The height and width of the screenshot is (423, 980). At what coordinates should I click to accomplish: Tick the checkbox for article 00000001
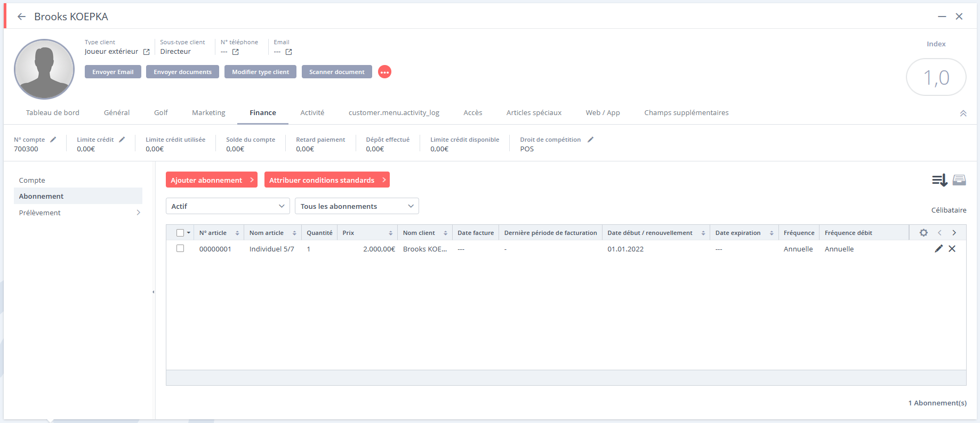[180, 248]
